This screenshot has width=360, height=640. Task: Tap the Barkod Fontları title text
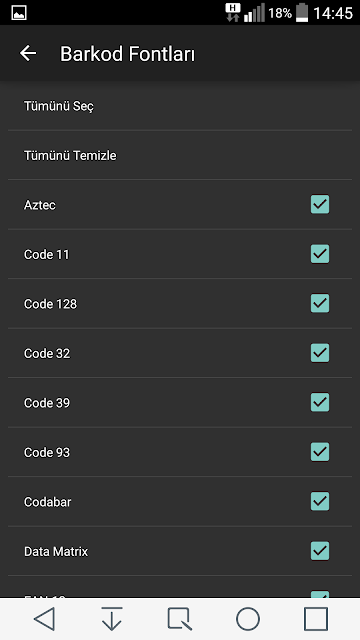(127, 54)
